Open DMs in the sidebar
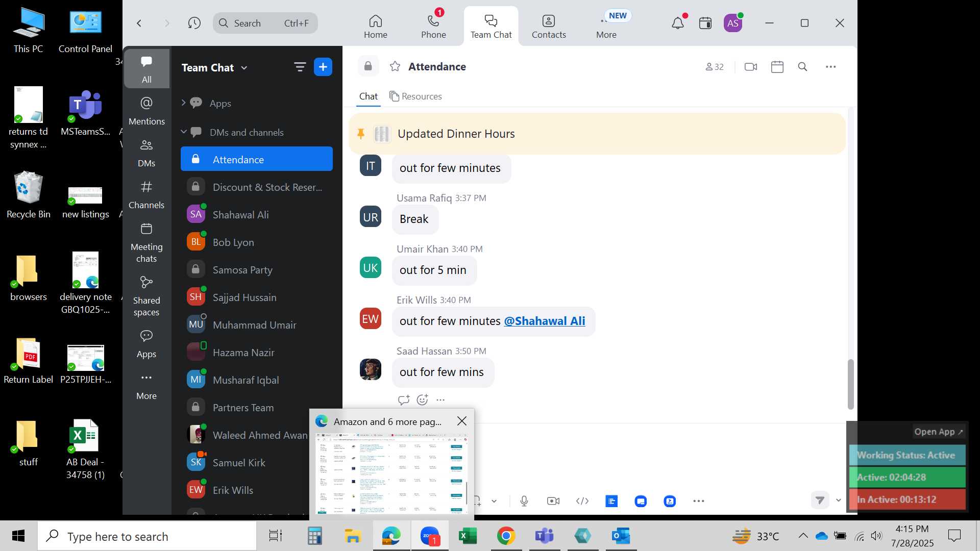This screenshot has width=980, height=551. (146, 153)
